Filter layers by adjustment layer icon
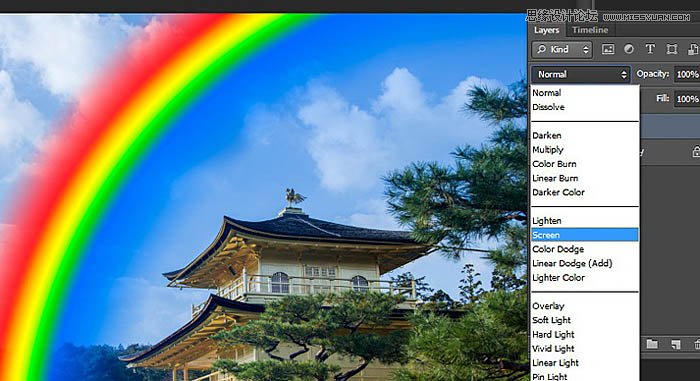Viewport: 700px width, 381px height. tap(629, 49)
